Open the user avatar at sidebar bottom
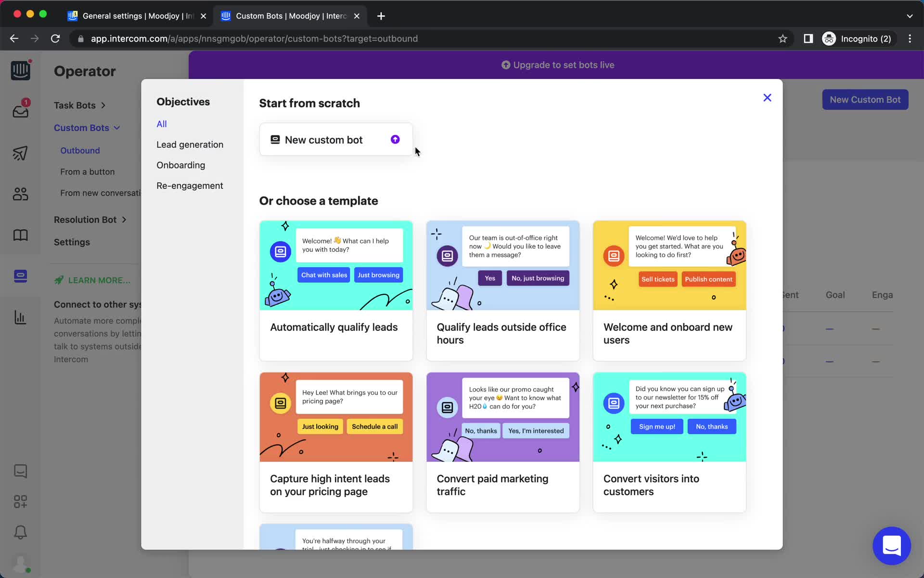The height and width of the screenshot is (578, 924). [21, 564]
